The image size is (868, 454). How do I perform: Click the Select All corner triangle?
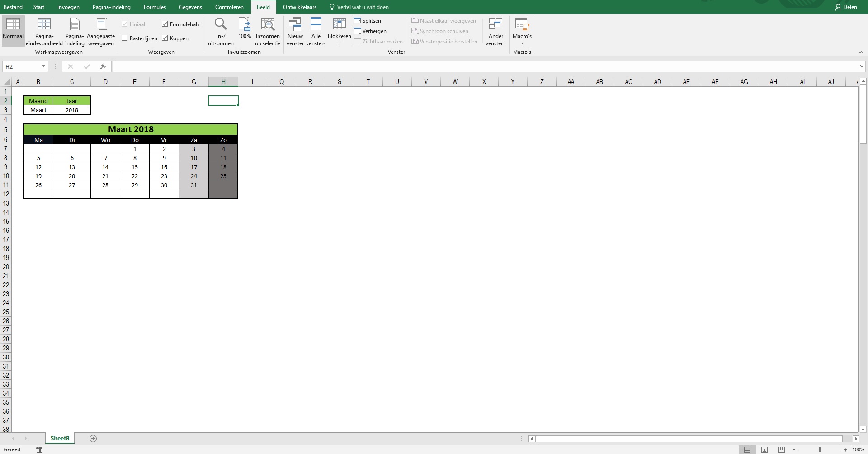pos(6,82)
